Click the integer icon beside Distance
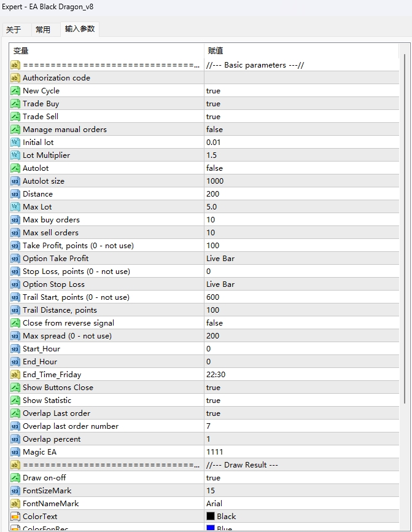This screenshot has height=532, width=412. 15,194
